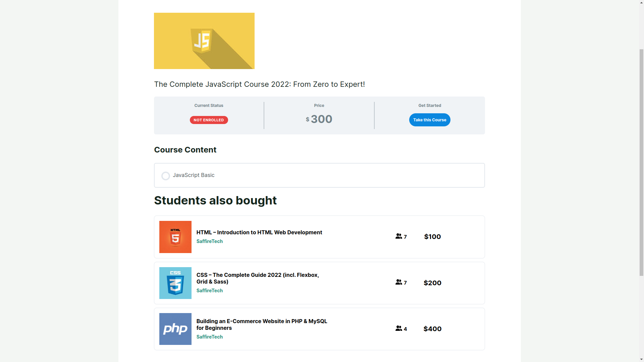
Task: Click the scrollbar down arrow
Action: pos(641,359)
